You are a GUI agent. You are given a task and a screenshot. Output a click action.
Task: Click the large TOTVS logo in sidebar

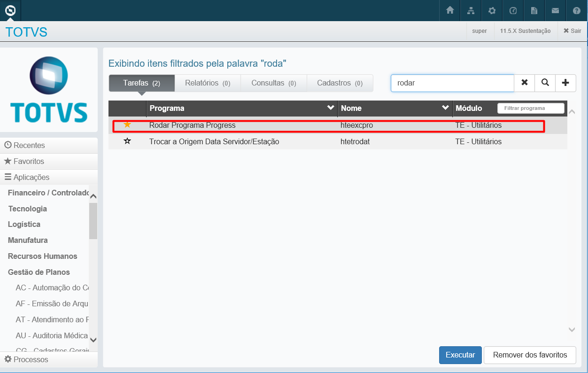(x=49, y=89)
